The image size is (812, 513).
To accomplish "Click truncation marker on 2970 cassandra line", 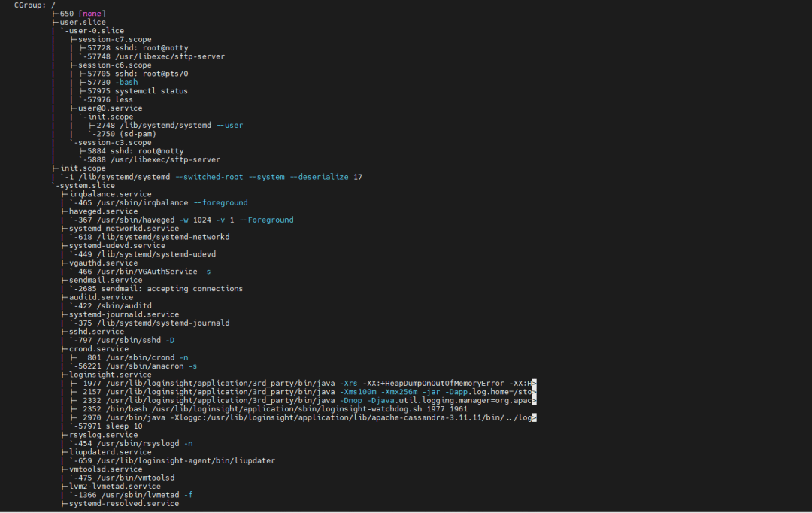I will (535, 417).
